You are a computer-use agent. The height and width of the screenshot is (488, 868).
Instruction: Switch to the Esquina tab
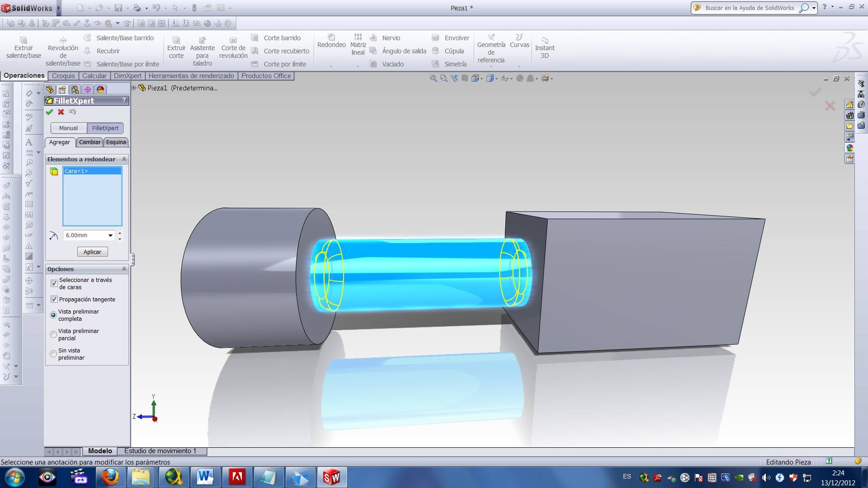116,142
